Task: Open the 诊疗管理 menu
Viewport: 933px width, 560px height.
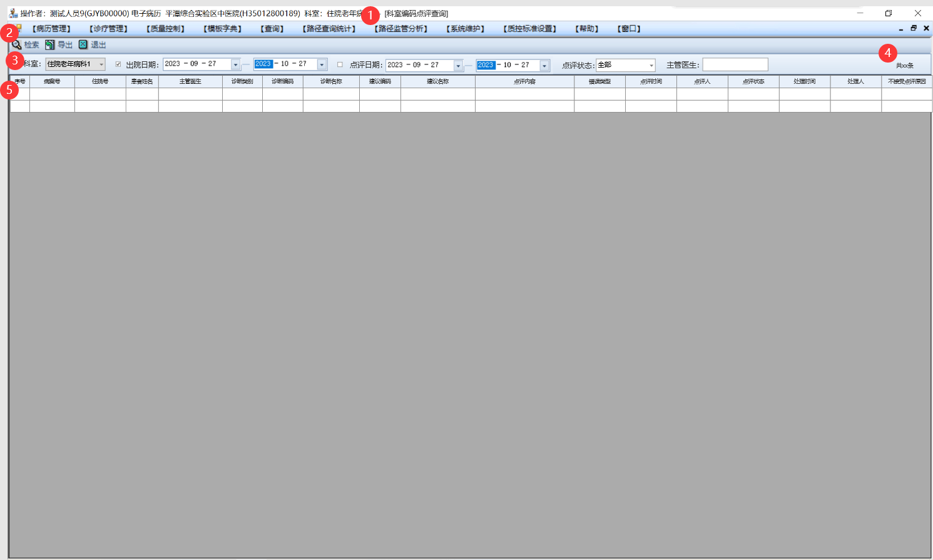Action: (x=109, y=29)
